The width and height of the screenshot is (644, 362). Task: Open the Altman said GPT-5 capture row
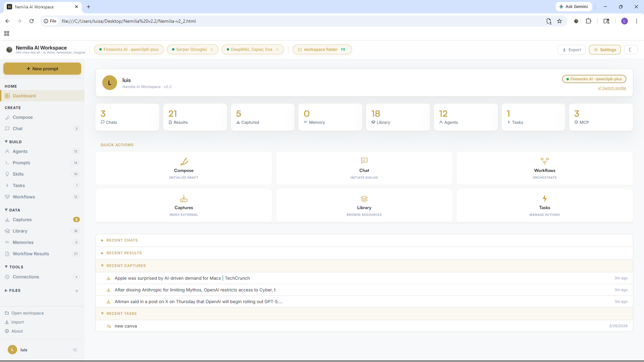[364, 302]
